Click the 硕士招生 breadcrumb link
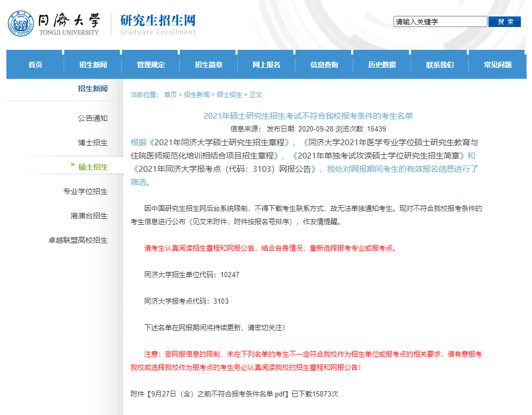The height and width of the screenshot is (415, 532). [229, 94]
